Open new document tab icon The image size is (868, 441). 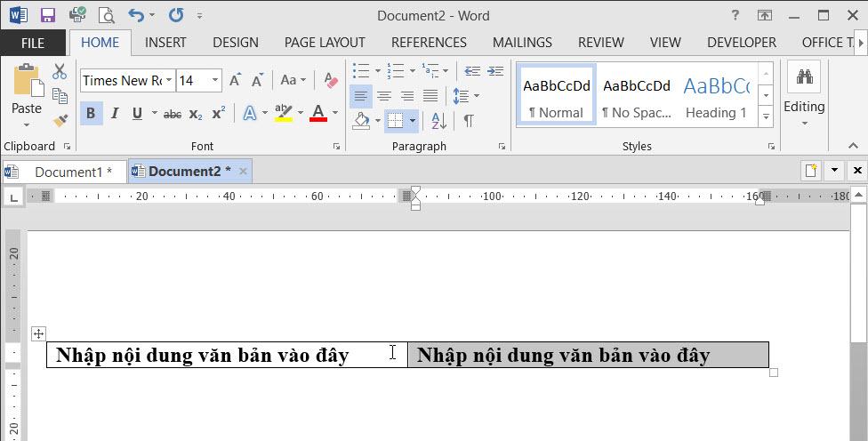tap(811, 171)
